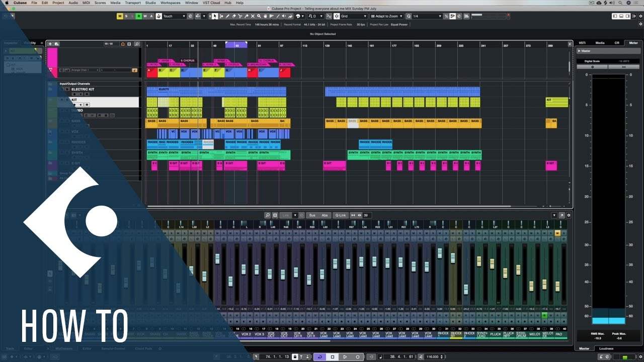Click the ELECTRIC KIT track name
The image size is (644, 362).
tap(83, 89)
